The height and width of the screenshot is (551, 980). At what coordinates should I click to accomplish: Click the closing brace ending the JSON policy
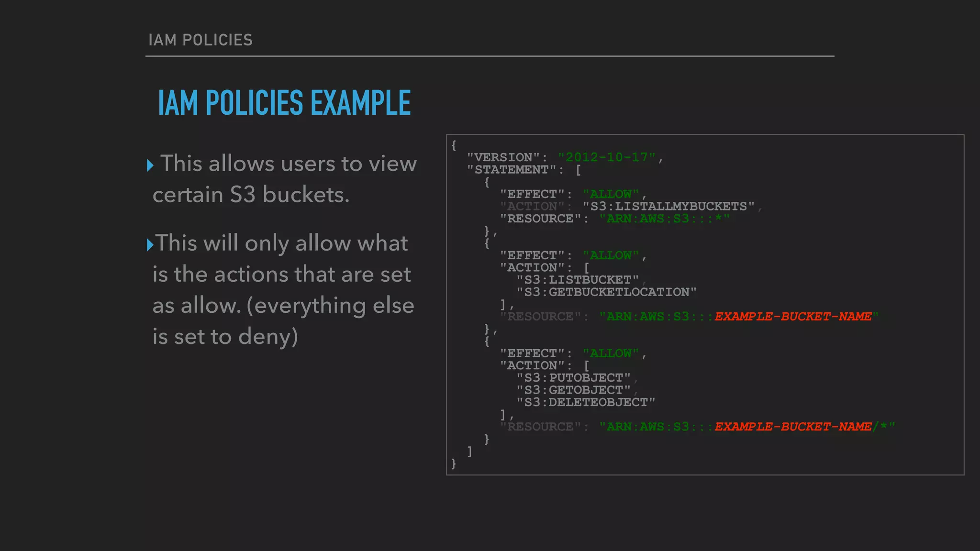[x=454, y=463]
